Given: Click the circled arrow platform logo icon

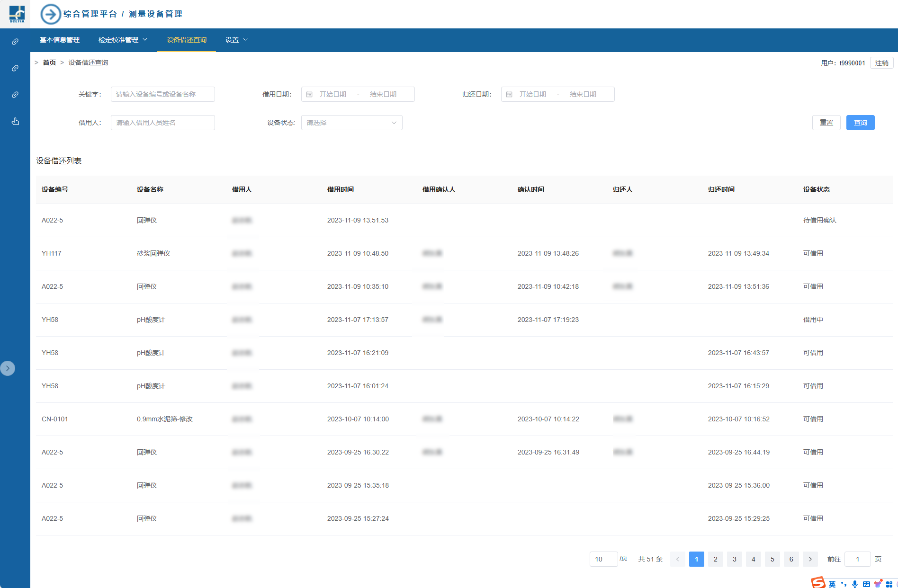Looking at the screenshot, I should [51, 14].
